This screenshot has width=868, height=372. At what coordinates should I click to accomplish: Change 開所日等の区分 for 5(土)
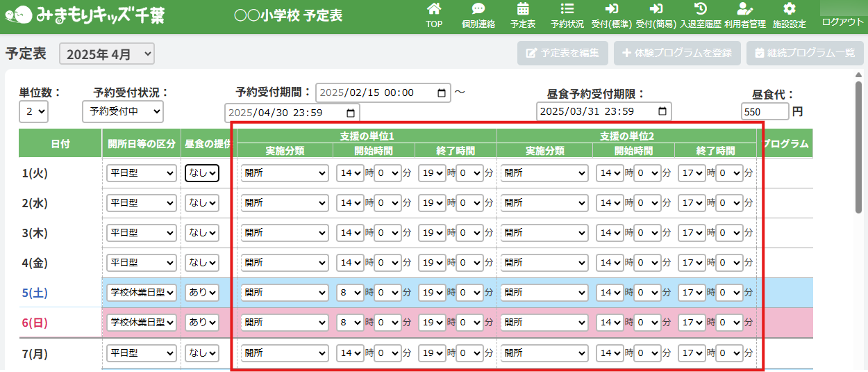(141, 293)
